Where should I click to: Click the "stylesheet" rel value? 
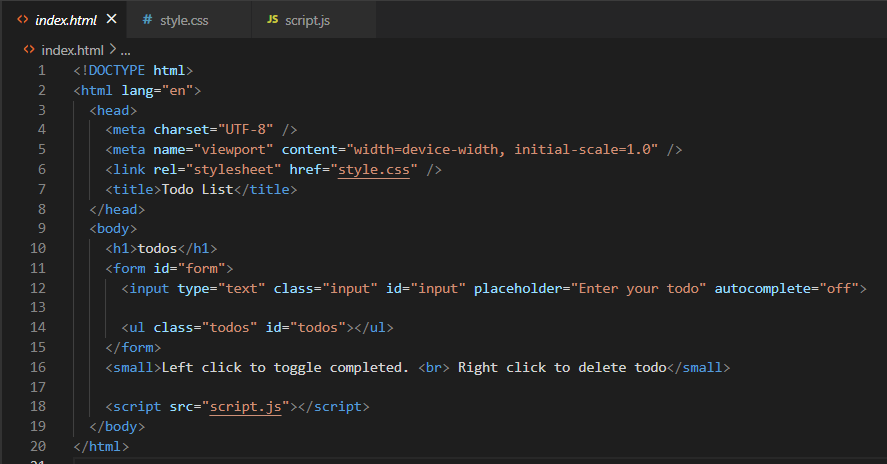click(x=234, y=170)
